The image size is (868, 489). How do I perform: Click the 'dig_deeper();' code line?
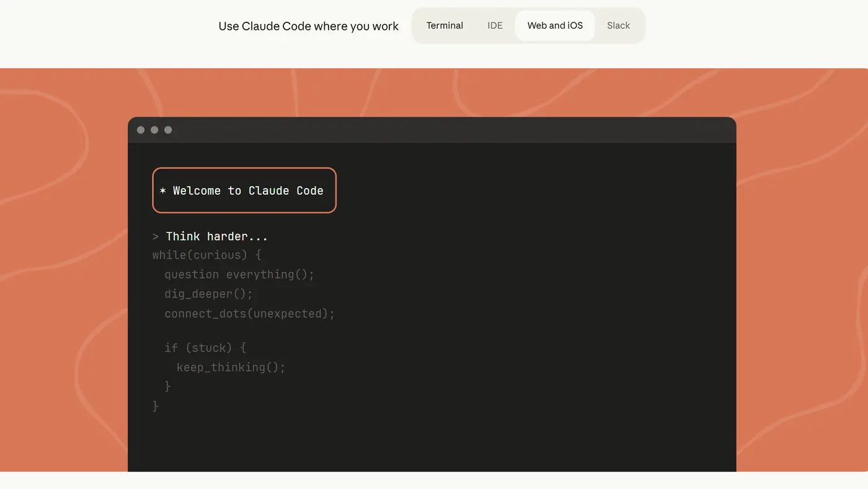coord(208,294)
